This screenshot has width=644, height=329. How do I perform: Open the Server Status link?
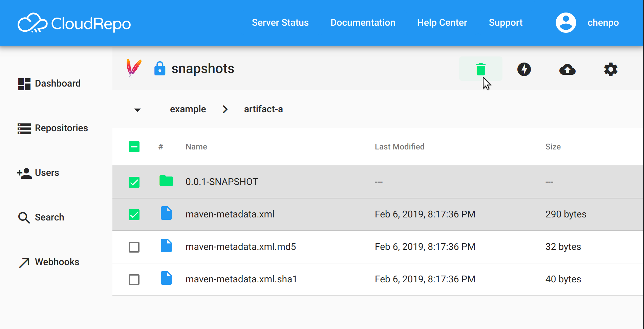pos(280,23)
